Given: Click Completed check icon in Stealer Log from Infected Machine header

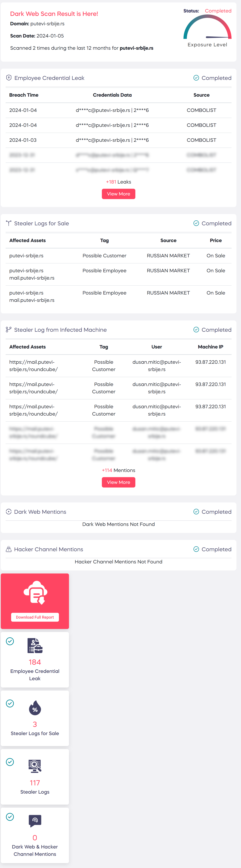Looking at the screenshot, I should 196,330.
